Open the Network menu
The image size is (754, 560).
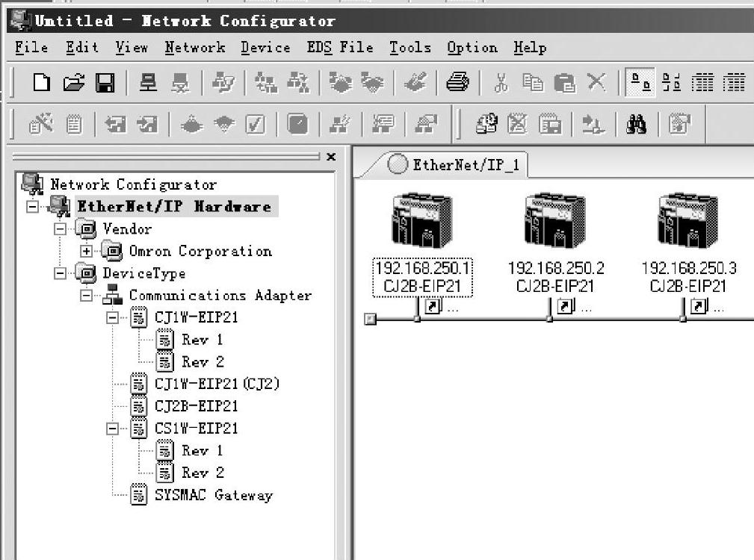[x=195, y=48]
